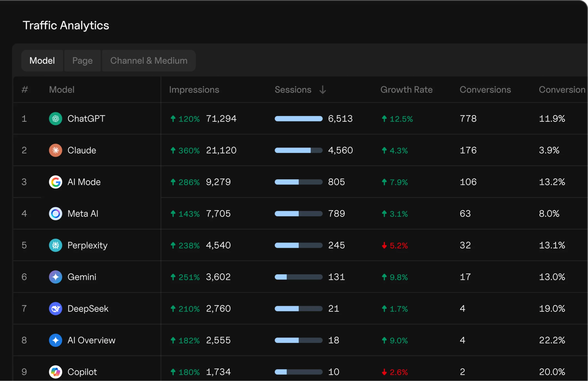Click the Traffic Analytics heading

coord(66,25)
